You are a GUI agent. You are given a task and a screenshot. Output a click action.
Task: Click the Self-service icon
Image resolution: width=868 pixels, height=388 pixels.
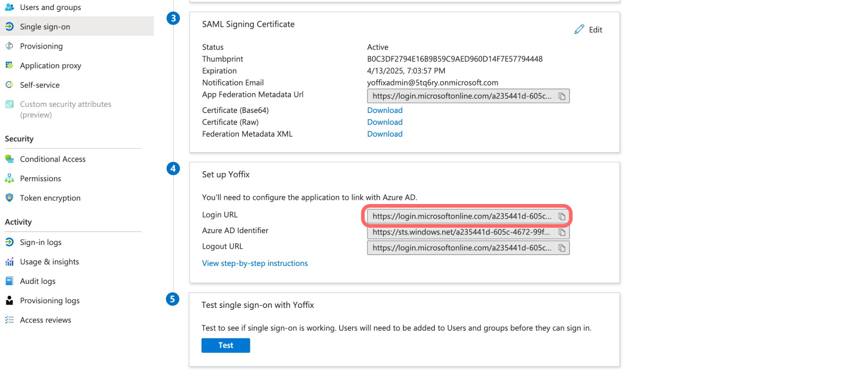pyautogui.click(x=9, y=85)
